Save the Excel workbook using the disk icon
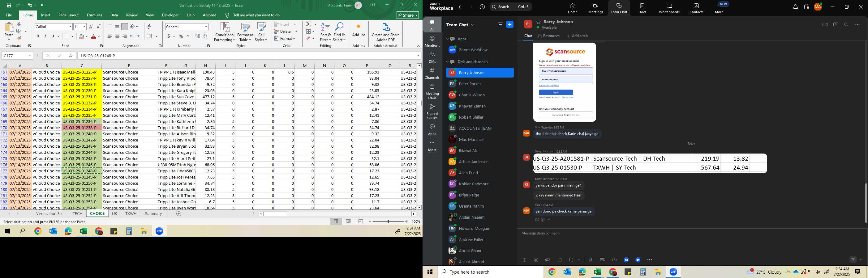This screenshot has width=868, height=278. (9, 5)
